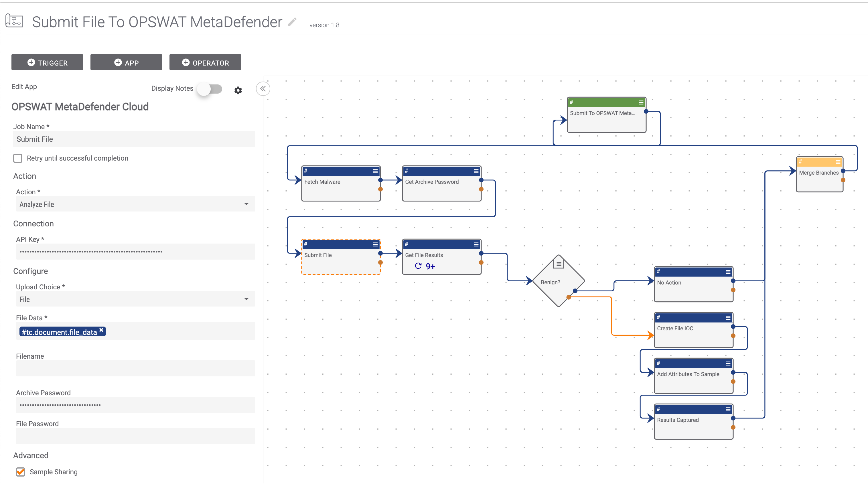The height and width of the screenshot is (490, 868).
Task: Remove the #tc.document.file_data variable tag
Action: coord(101,330)
